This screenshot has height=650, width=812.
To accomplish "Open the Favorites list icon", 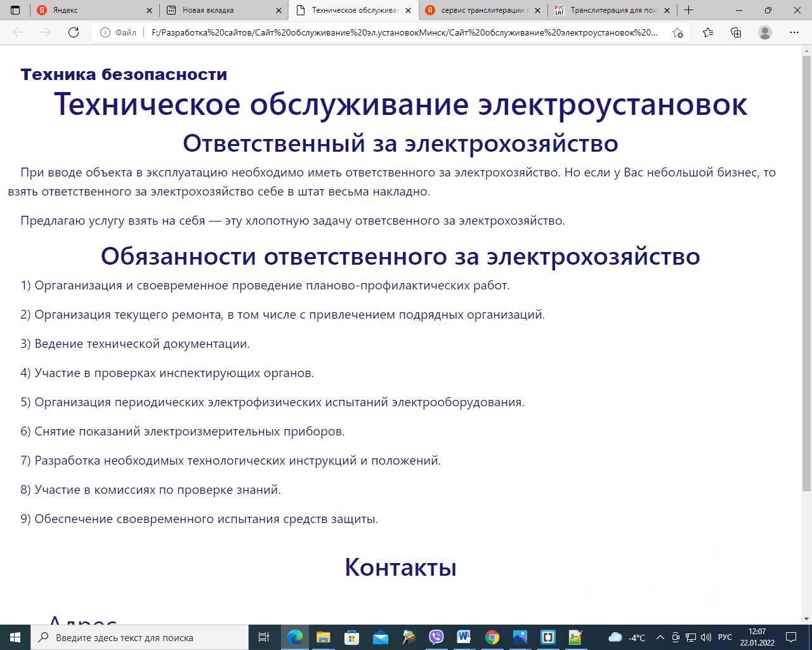I will point(708,32).
